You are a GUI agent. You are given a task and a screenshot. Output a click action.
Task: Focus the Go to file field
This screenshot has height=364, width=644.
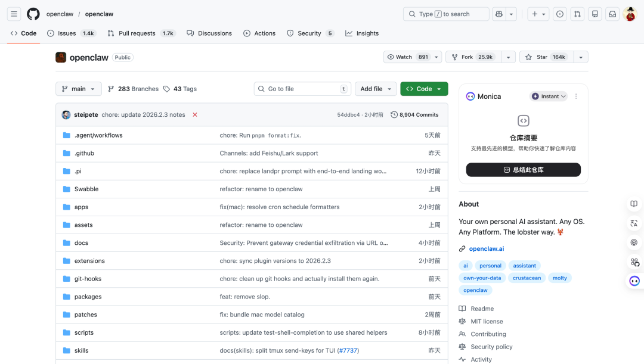302,89
